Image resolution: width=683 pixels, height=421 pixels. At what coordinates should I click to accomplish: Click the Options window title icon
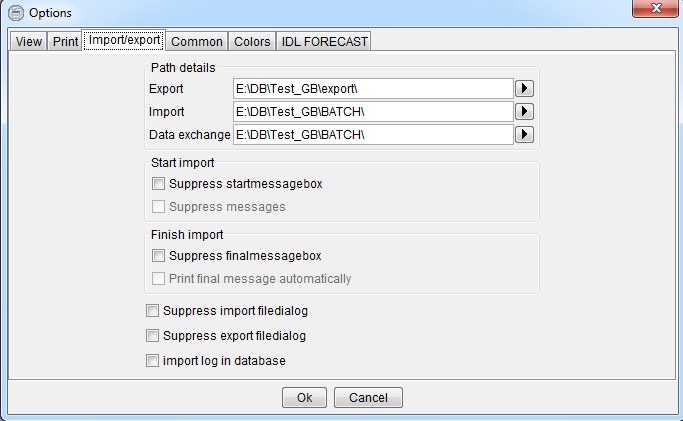[16, 13]
